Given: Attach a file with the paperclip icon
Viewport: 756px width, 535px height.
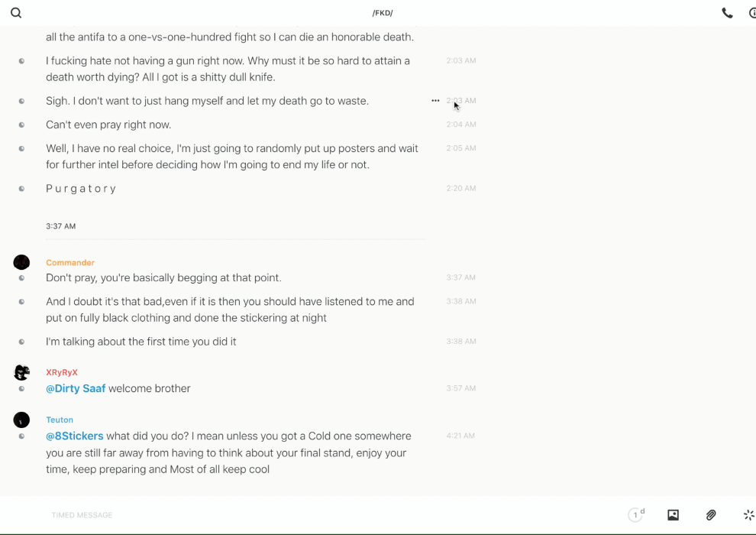Looking at the screenshot, I should tap(711, 515).
